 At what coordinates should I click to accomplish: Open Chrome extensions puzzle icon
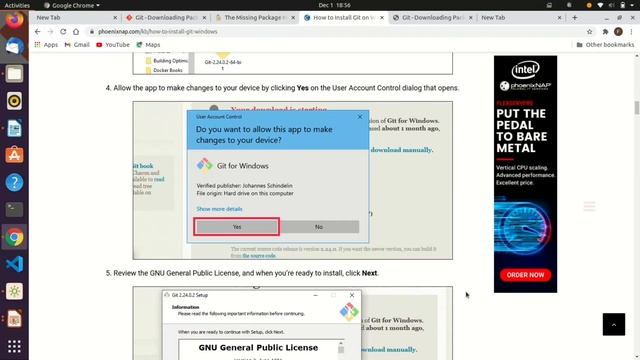[x=605, y=31]
